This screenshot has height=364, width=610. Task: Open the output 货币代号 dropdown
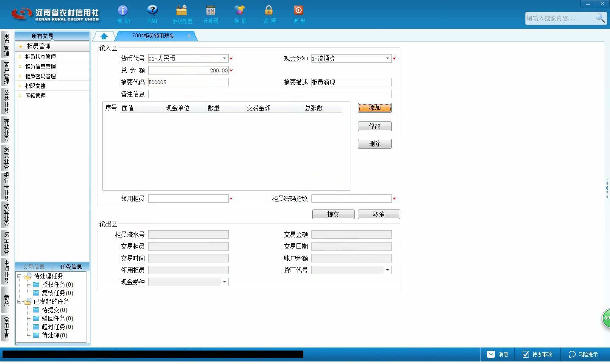(x=388, y=270)
